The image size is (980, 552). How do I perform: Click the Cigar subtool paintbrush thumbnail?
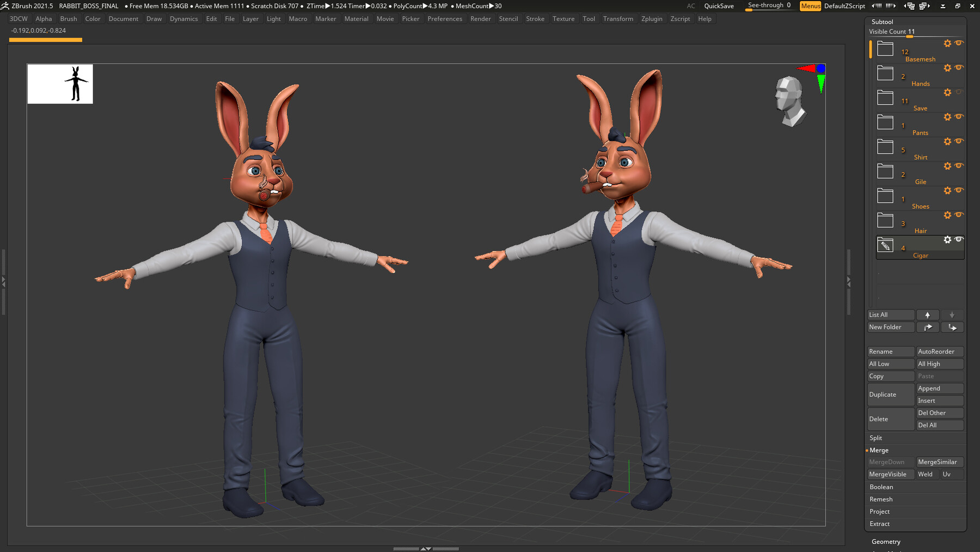tap(885, 246)
